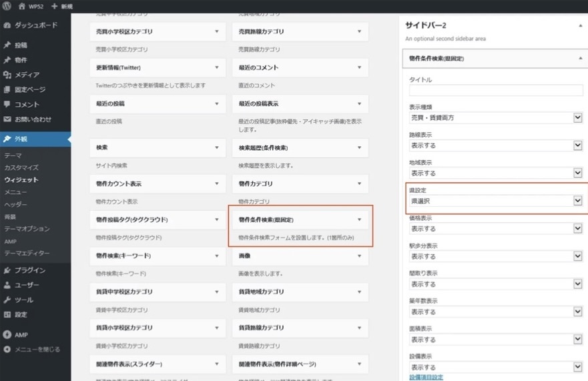Open 間取り表示 dropdown
The image size is (588, 381).
496,284
